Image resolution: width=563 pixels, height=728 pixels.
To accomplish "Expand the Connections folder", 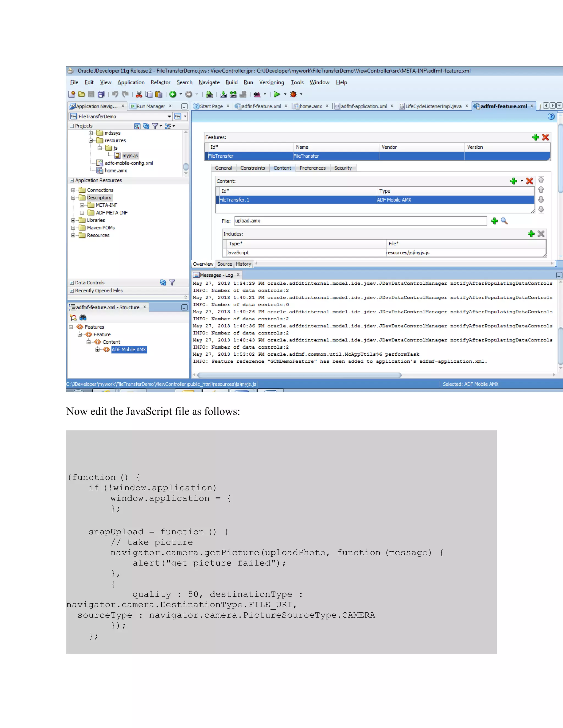I will tap(73, 190).
